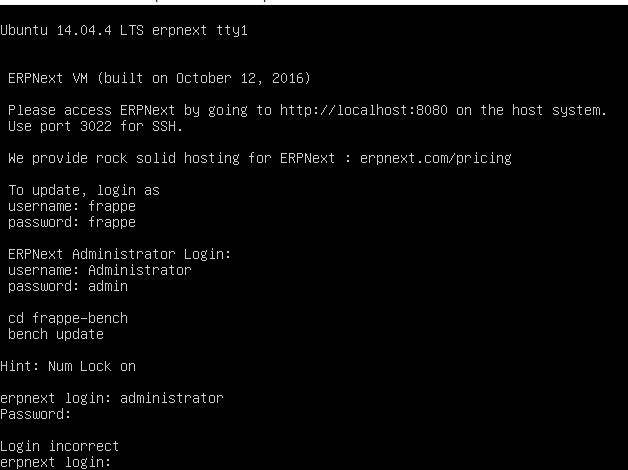This screenshot has height=470, width=628.
Task: Click the 'To update, login as' text
Action: click(x=84, y=190)
